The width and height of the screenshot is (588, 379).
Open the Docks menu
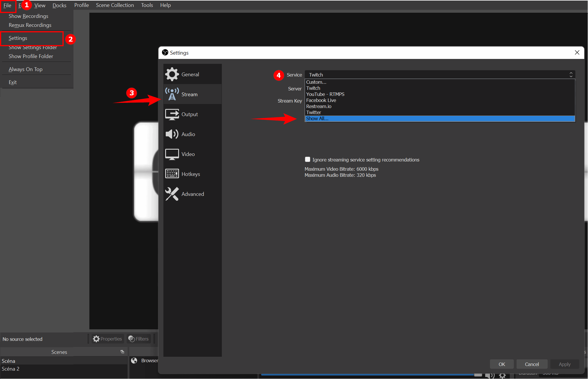[59, 5]
